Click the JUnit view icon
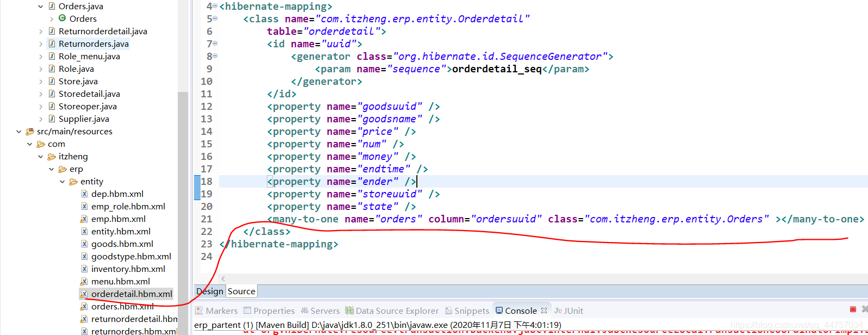Viewport: 868px width, 335px height. click(558, 311)
